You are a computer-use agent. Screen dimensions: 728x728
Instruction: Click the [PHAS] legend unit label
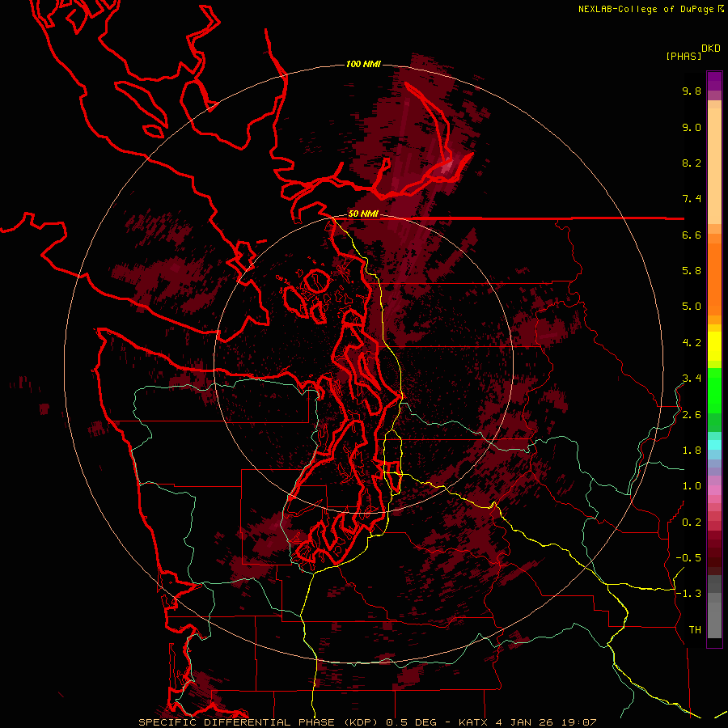684,56
